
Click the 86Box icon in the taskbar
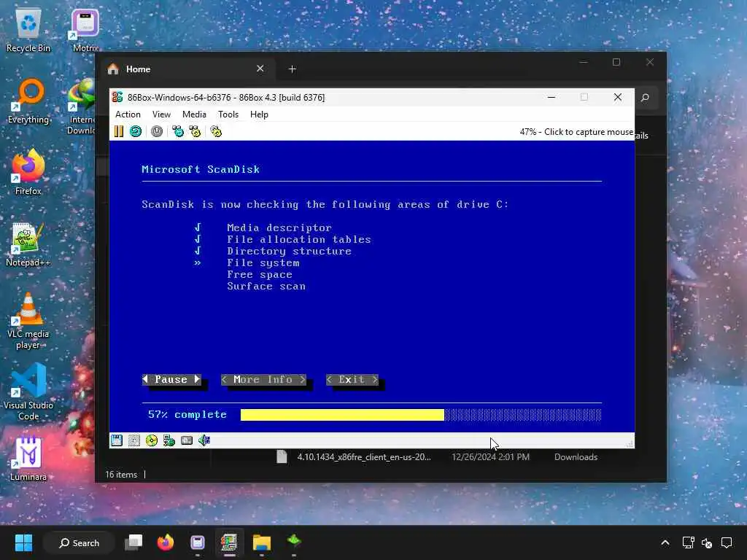[x=229, y=542]
